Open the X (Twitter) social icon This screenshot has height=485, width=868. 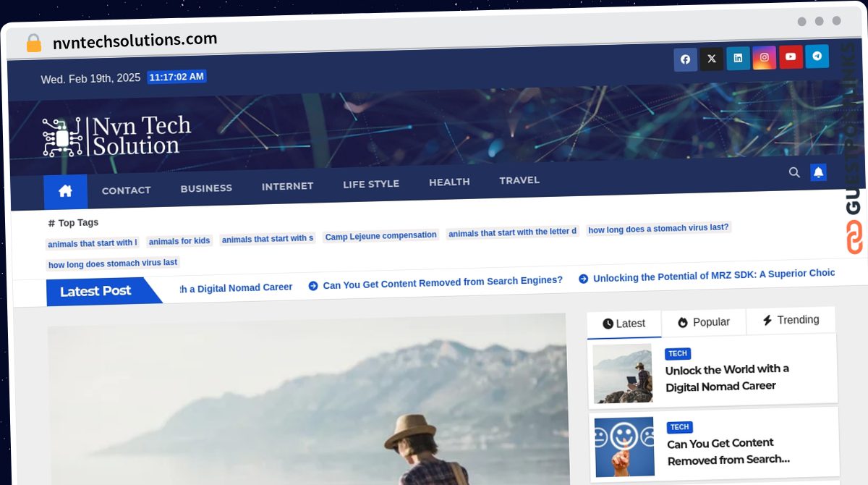(x=711, y=59)
